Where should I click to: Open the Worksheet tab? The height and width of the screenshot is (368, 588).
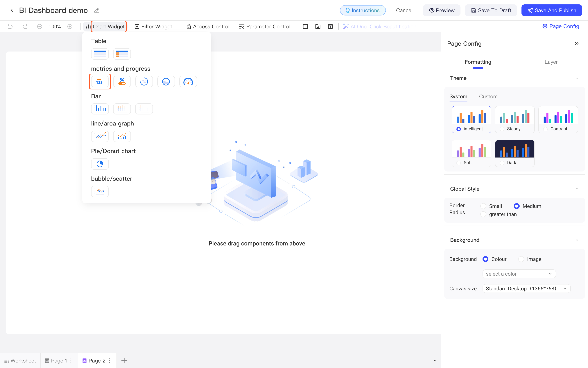point(20,360)
